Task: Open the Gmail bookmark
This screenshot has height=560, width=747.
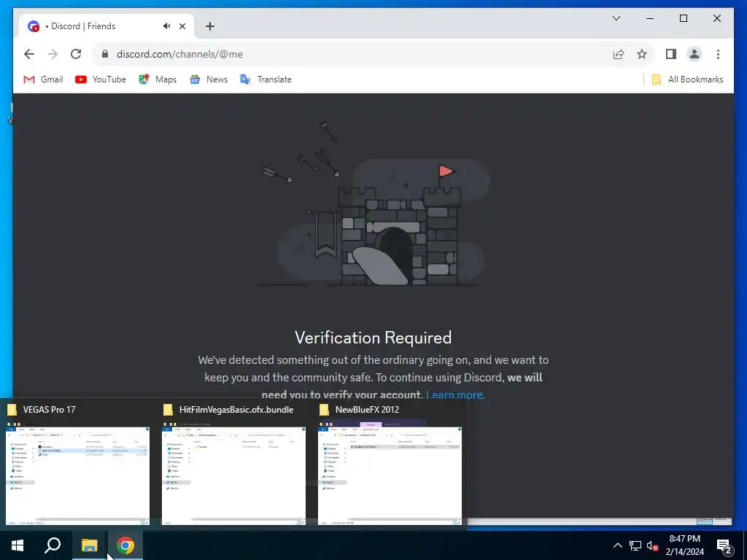Action: 43,79
